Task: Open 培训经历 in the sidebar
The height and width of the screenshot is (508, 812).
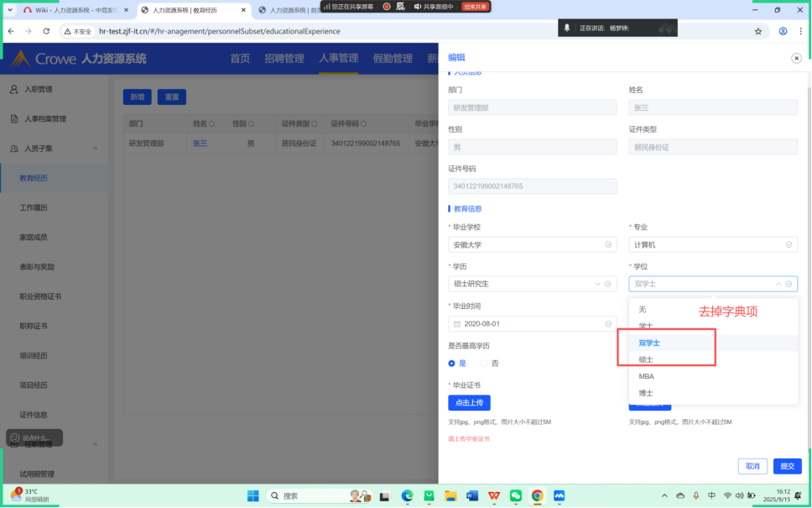Action: [x=34, y=356]
